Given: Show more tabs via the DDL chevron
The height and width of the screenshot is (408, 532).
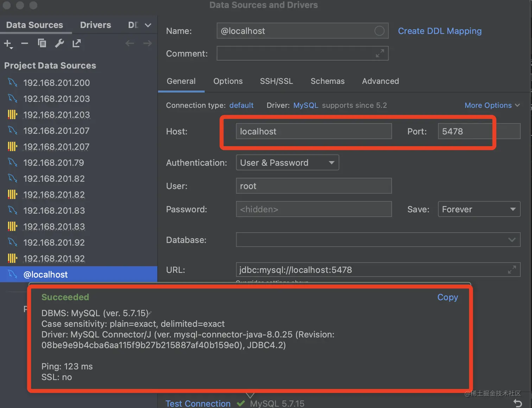Looking at the screenshot, I should (148, 25).
